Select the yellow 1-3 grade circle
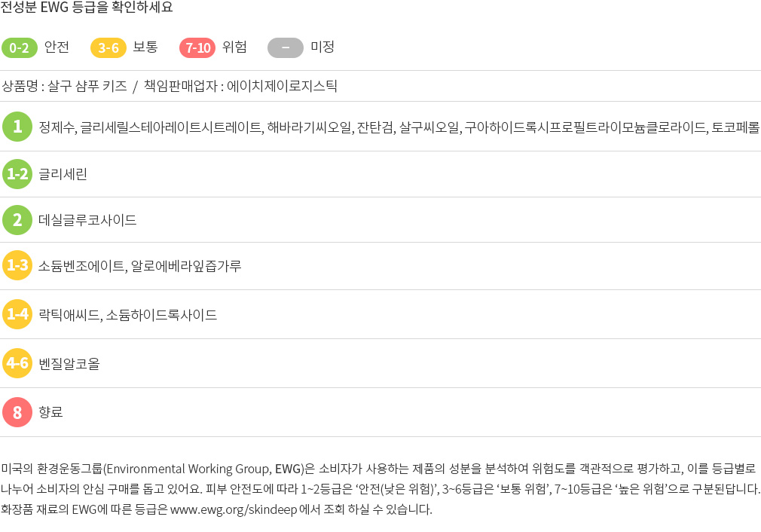 [17, 265]
